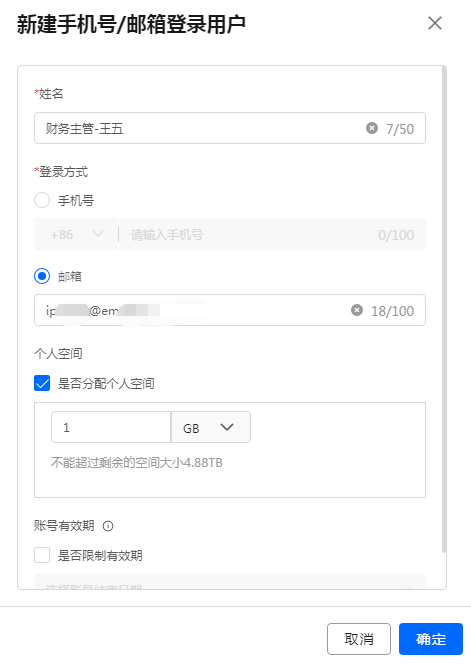The height and width of the screenshot is (664, 471).
Task: Enable the 是否限制有效期 checkbox
Action: (42, 555)
